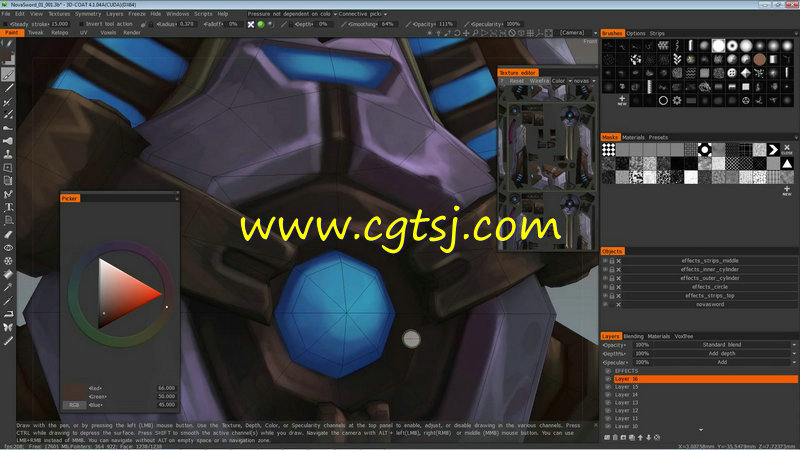Select the butterfly symmetry tool
800x450 pixels.
(8, 327)
